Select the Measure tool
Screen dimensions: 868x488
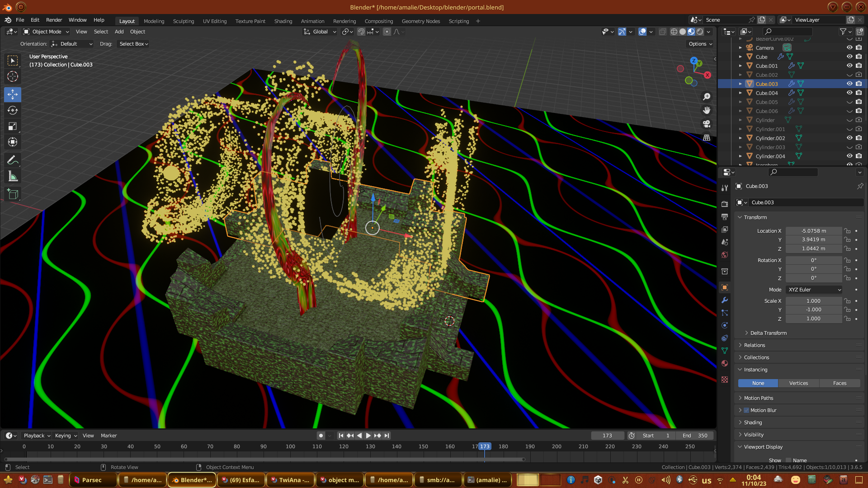click(x=13, y=177)
